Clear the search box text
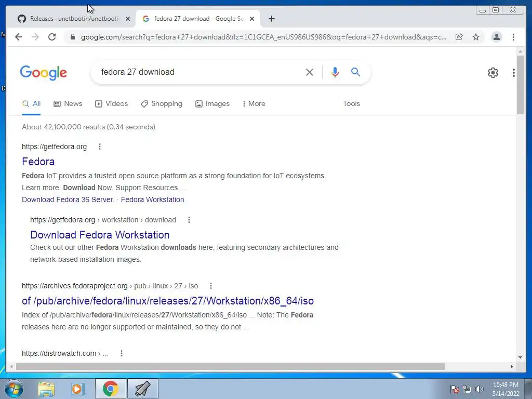The image size is (532, 399). (310, 72)
